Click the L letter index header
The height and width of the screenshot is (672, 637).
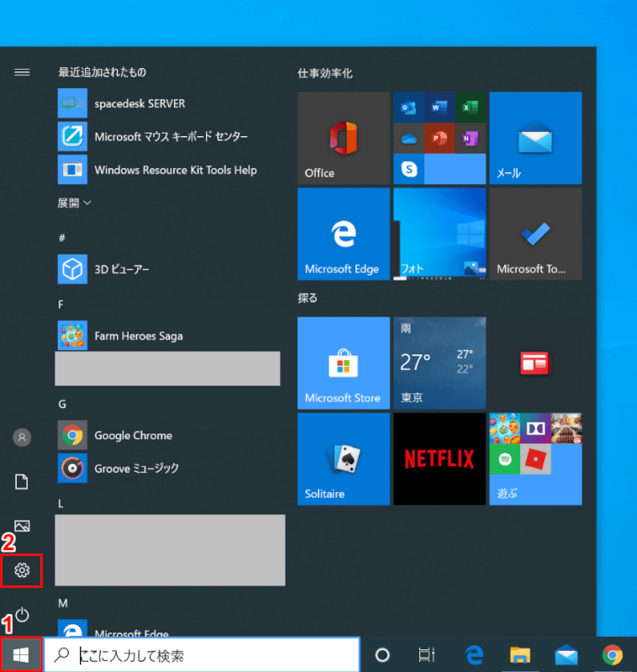coord(61,503)
